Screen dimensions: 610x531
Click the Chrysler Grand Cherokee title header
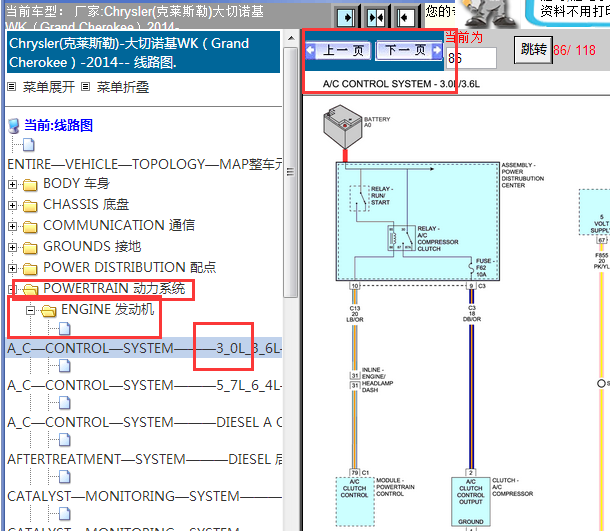point(143,52)
